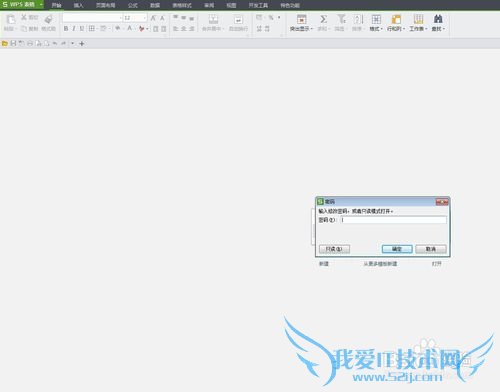
Task: Click the Decrease font size icon
Action: [x=162, y=18]
